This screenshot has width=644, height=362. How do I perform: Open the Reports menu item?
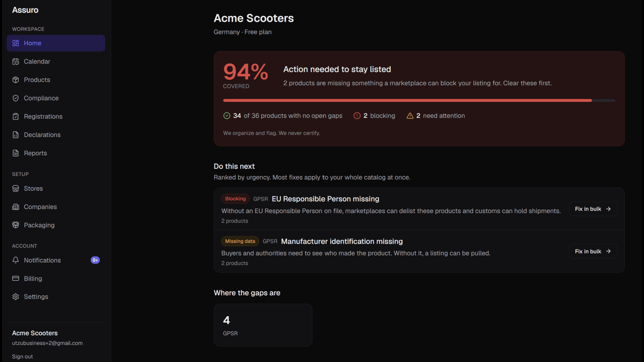[56, 153]
